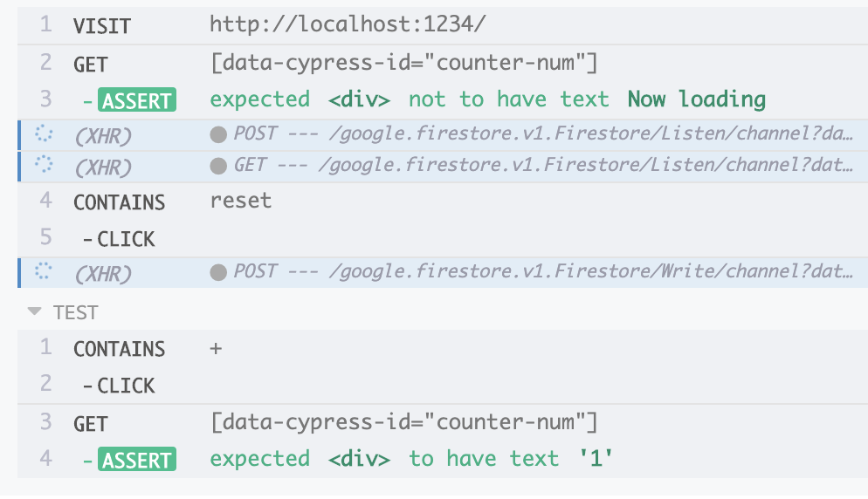Open the GET counter-num command in TEST section

coord(443,422)
